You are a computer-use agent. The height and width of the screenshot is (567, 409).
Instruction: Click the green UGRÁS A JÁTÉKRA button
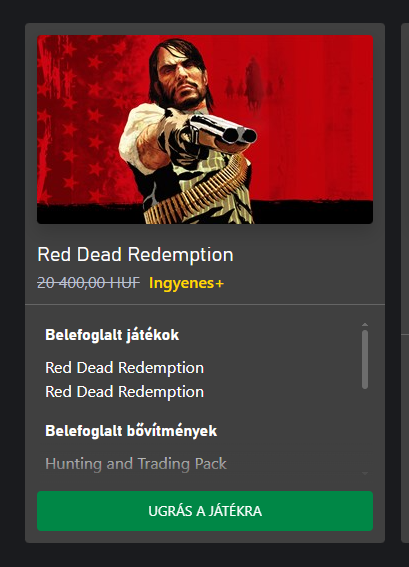point(205,511)
